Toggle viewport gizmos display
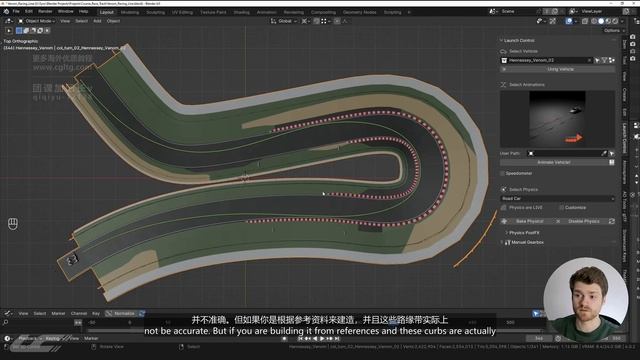The height and width of the screenshot is (360, 640). point(552,21)
